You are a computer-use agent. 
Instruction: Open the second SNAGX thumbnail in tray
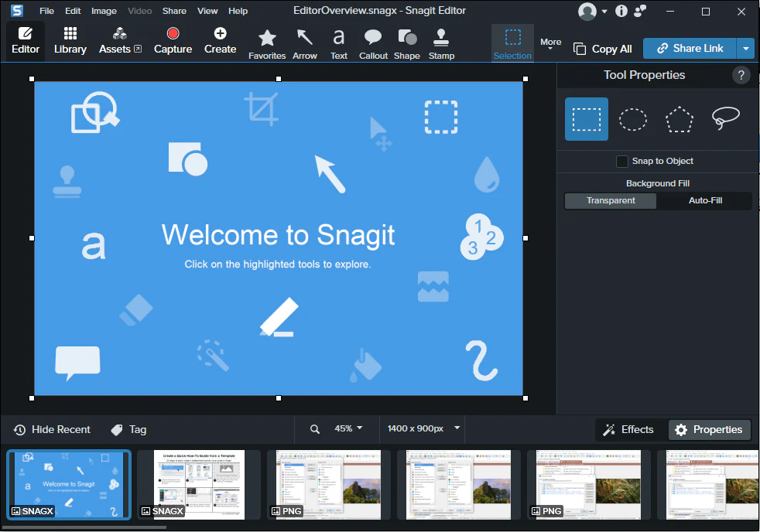[x=199, y=484]
